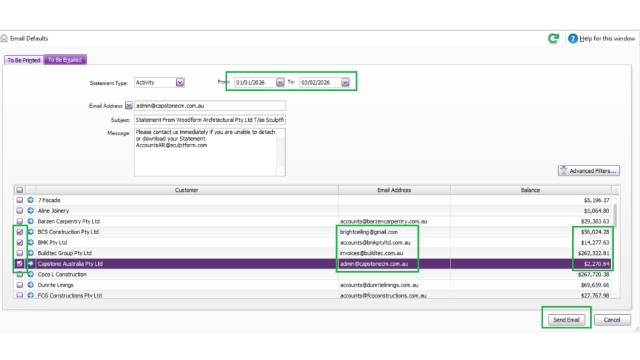Open FCG Constructions zoom arrow
The width and height of the screenshot is (640, 360).
click(31, 295)
